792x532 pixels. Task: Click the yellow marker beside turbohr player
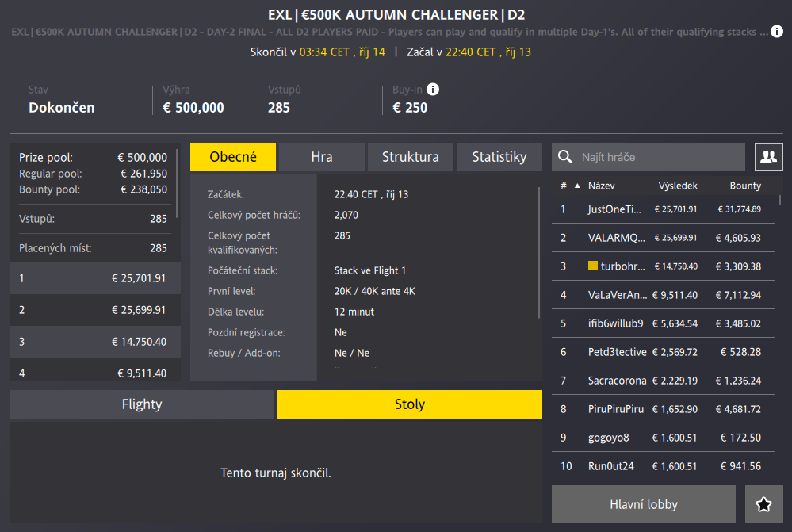click(593, 266)
